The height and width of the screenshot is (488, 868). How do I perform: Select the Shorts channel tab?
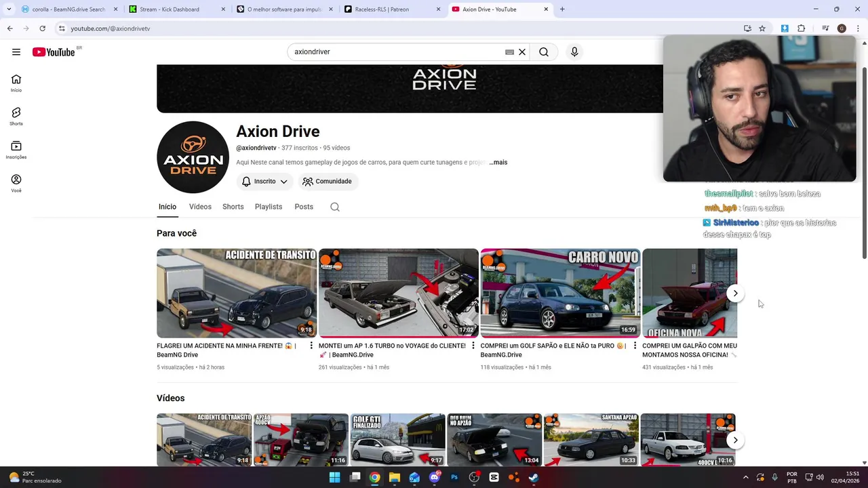pyautogui.click(x=233, y=207)
